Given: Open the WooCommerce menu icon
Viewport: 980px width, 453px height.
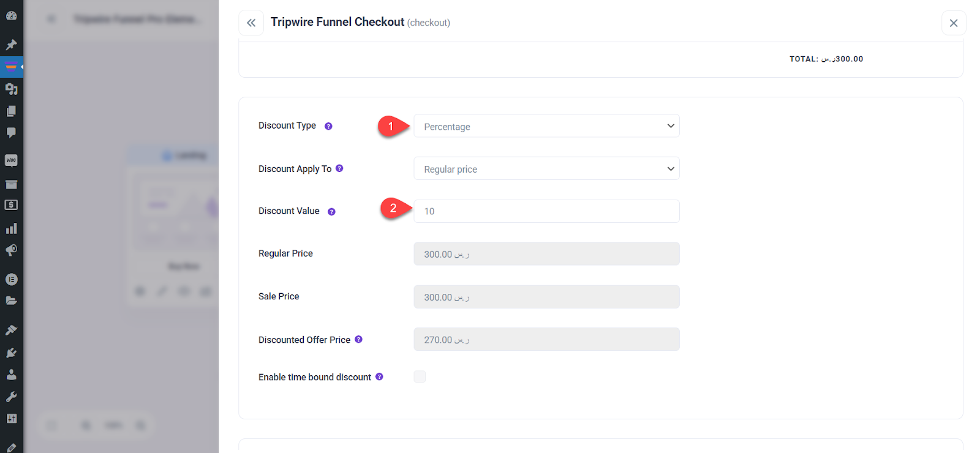Looking at the screenshot, I should click(x=11, y=160).
